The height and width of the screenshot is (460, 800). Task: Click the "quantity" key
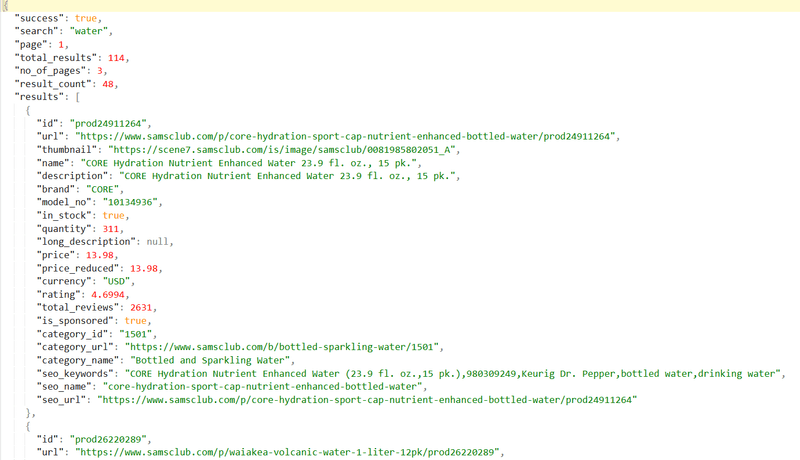point(64,228)
